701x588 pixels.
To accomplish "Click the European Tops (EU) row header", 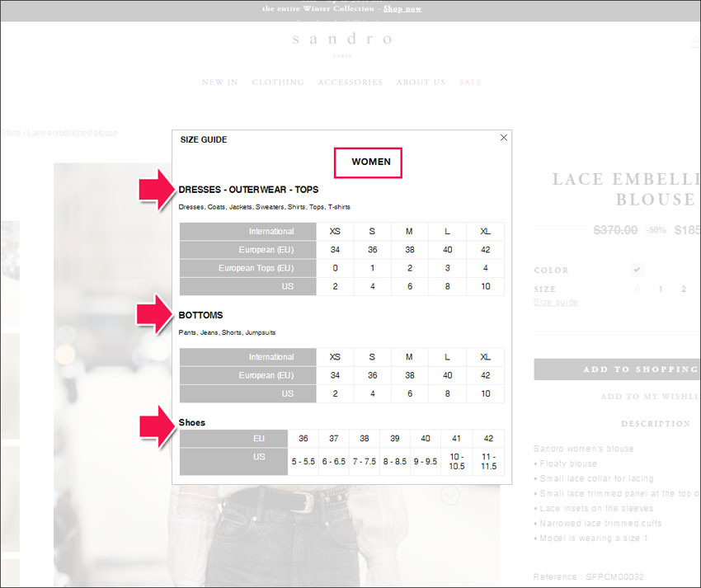I will tap(247, 268).
